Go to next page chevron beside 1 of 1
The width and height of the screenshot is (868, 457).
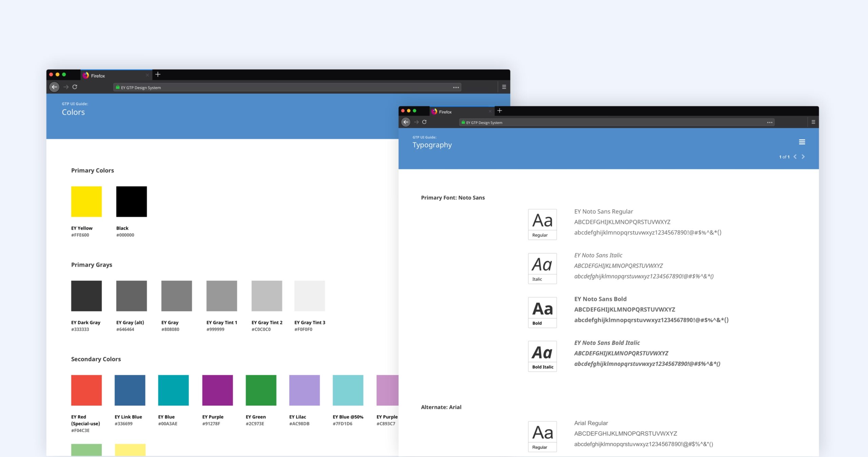(x=803, y=157)
